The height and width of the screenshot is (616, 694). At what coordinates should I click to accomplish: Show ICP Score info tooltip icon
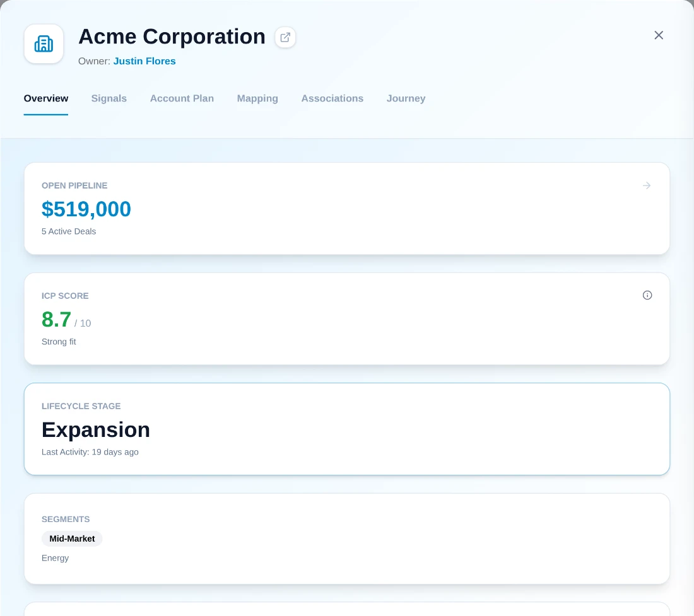(647, 295)
